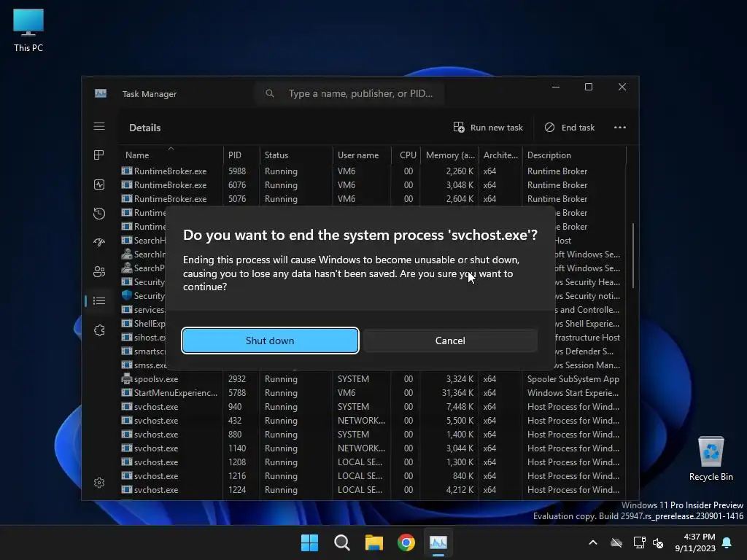
Task: Launch Google Chrome from taskbar
Action: click(x=406, y=542)
